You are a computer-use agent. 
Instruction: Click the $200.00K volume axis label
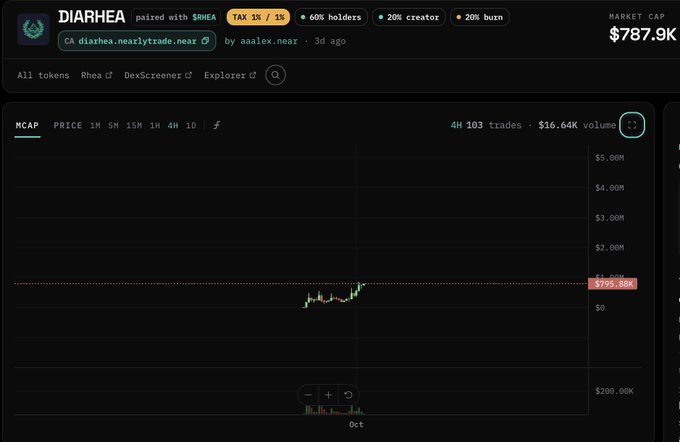[x=614, y=391]
